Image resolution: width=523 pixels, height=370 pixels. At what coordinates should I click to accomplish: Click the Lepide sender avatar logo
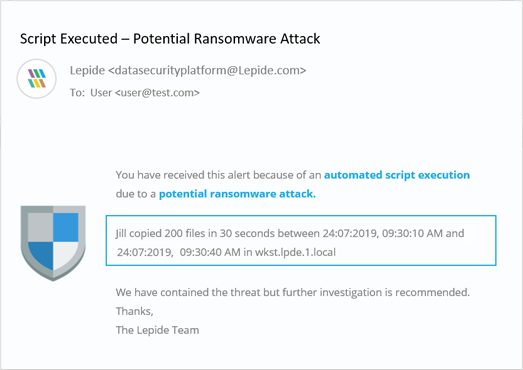37,79
